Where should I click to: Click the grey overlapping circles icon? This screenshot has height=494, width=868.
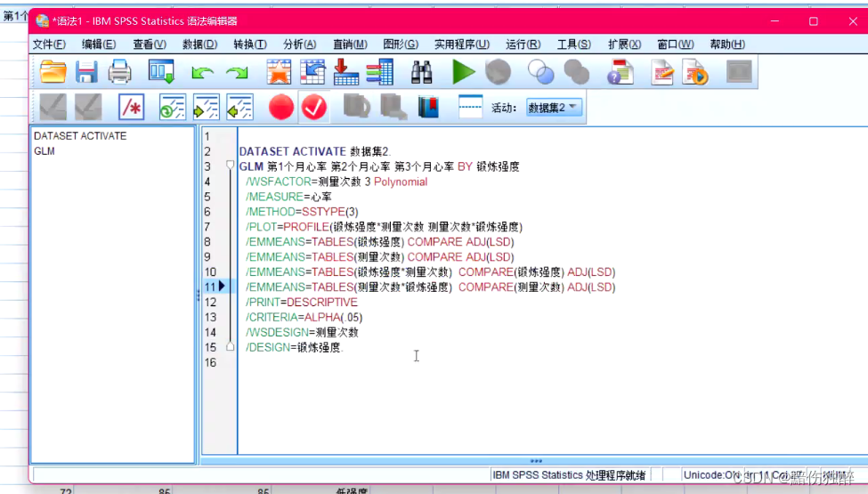(576, 72)
